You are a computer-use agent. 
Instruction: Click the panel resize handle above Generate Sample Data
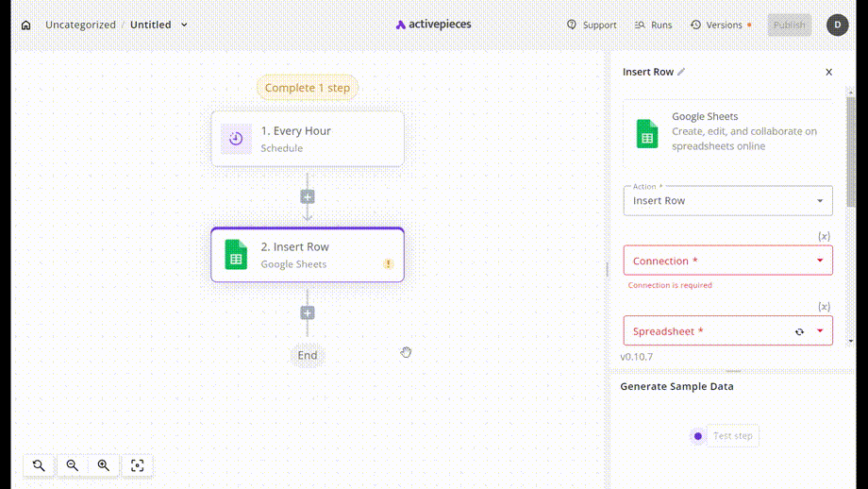(x=733, y=371)
